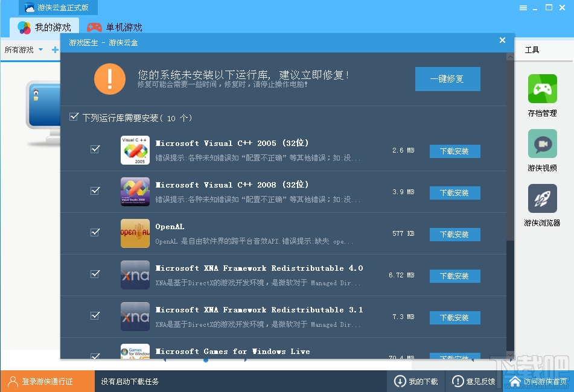Click the OpenAL library icon

(x=135, y=233)
